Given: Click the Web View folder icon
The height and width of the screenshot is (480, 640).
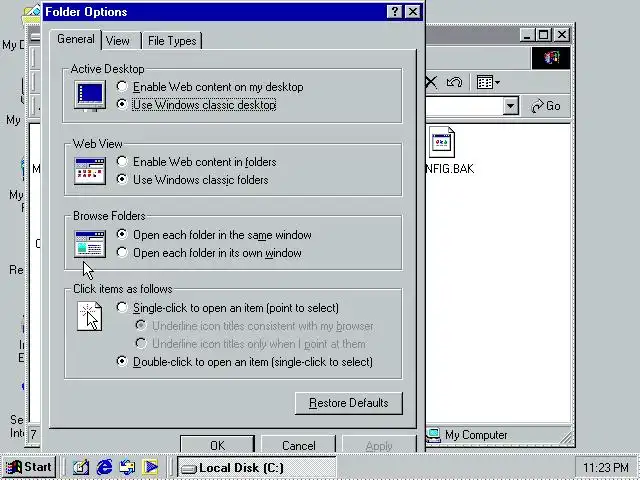Looking at the screenshot, I should (90, 171).
